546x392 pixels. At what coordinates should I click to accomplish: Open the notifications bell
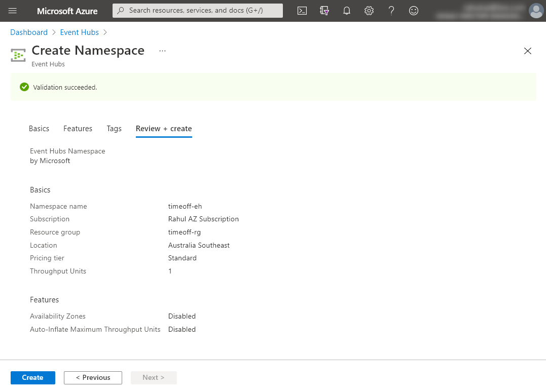tap(346, 11)
